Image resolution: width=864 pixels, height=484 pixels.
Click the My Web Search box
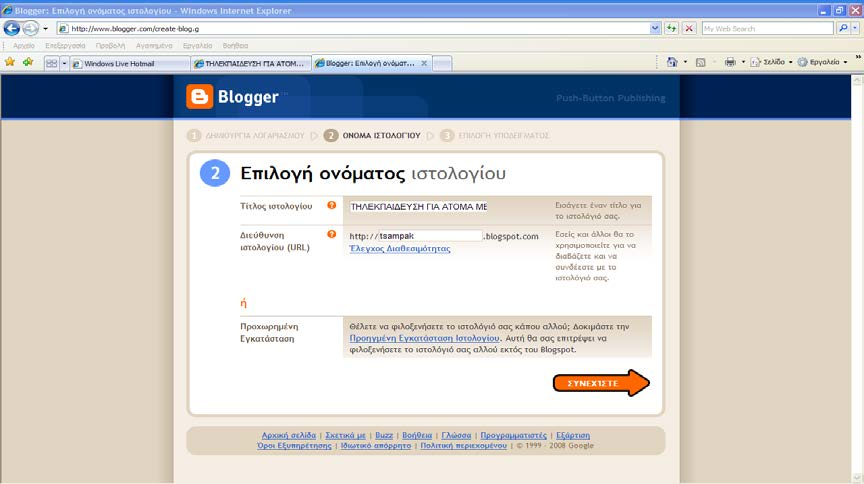(x=767, y=29)
